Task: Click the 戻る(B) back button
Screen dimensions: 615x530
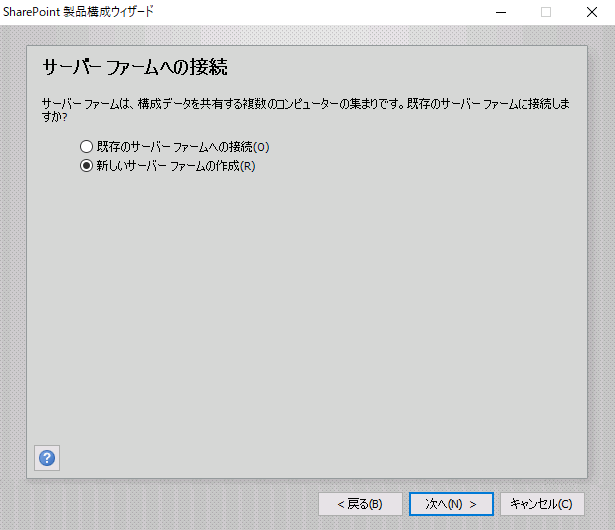Action: click(360, 504)
